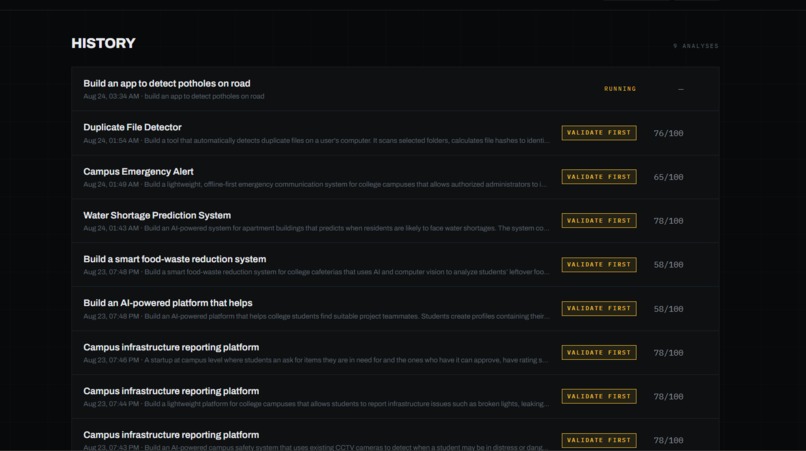Open 'Build an AI-powered platform that helps' title
Viewport: 806px width, 451px height.
[x=168, y=303]
